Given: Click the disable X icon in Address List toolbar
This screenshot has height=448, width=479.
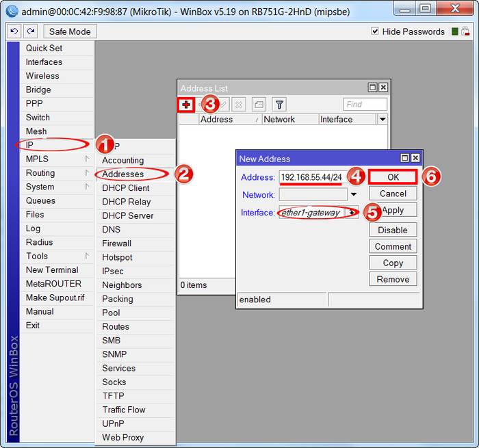Looking at the screenshot, I should (x=238, y=105).
